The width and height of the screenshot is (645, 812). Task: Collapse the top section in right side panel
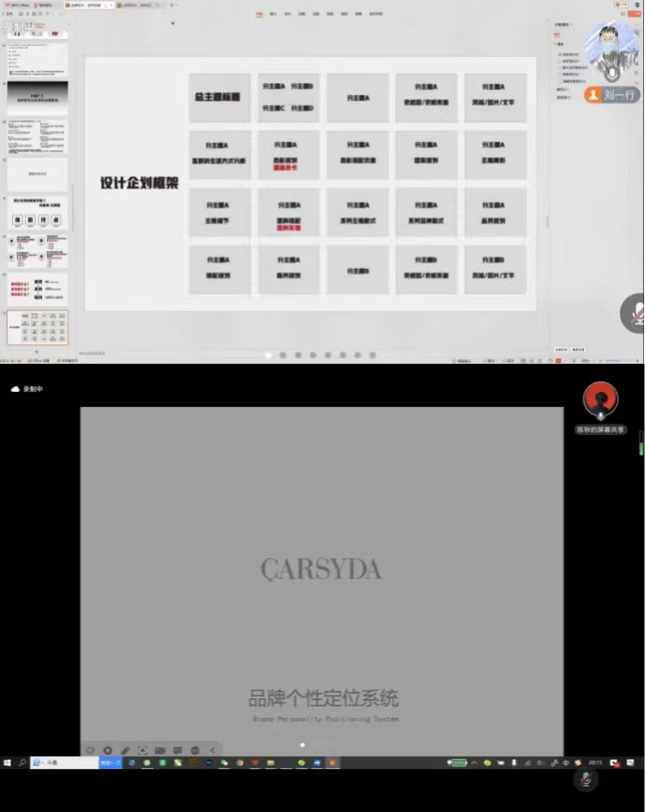[554, 44]
